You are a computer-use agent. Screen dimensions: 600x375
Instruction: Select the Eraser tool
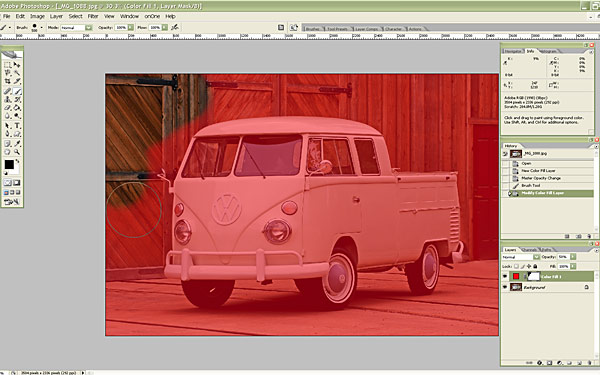coord(7,107)
